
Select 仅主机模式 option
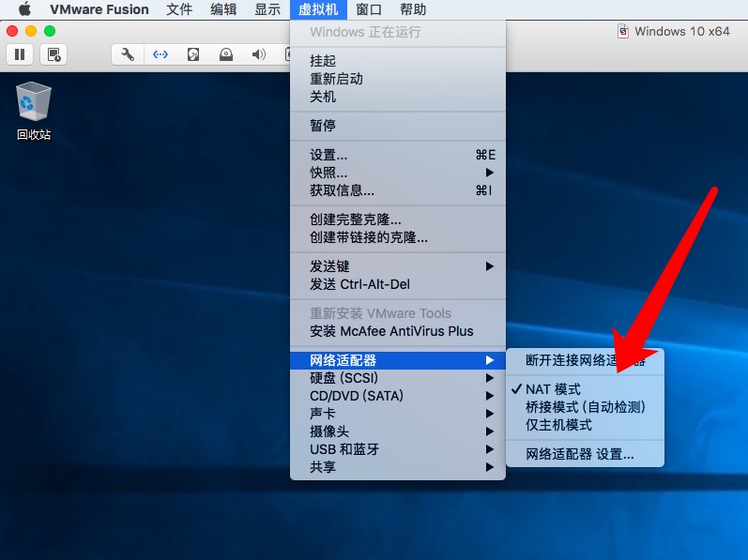click(585, 425)
